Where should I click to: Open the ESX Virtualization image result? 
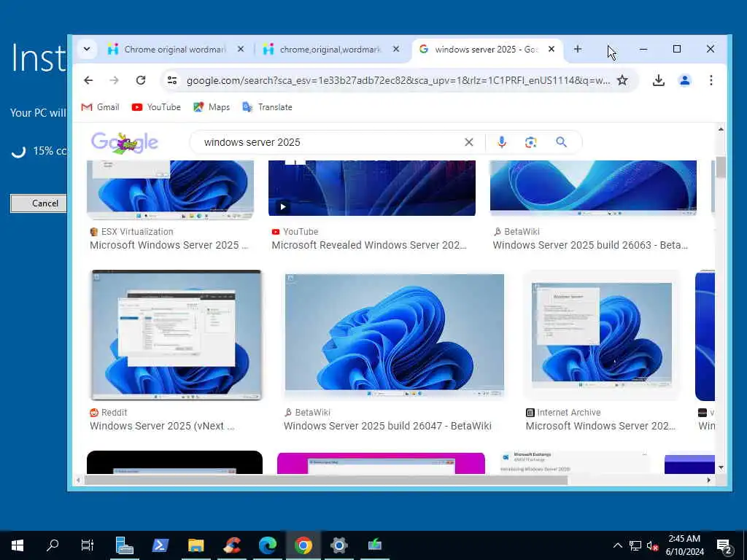coord(170,190)
